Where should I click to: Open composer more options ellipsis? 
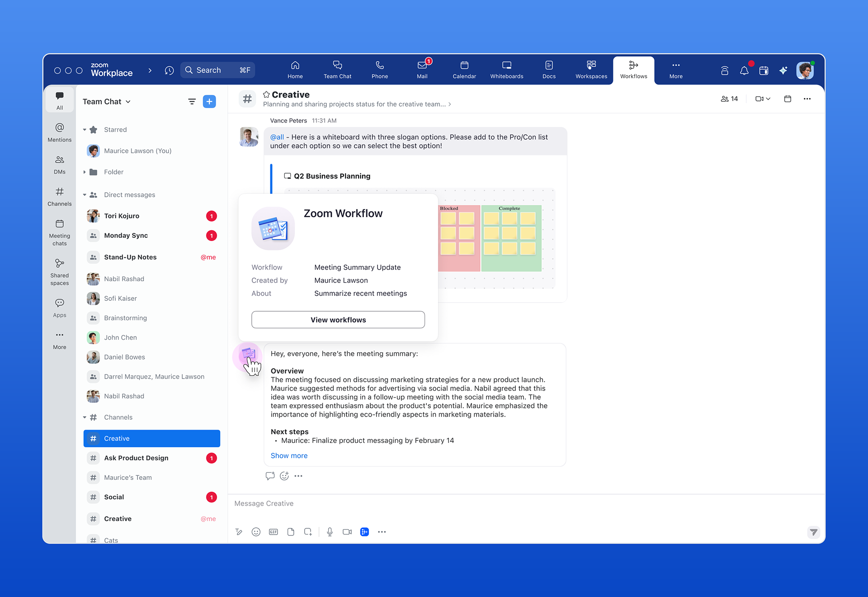tap(382, 532)
